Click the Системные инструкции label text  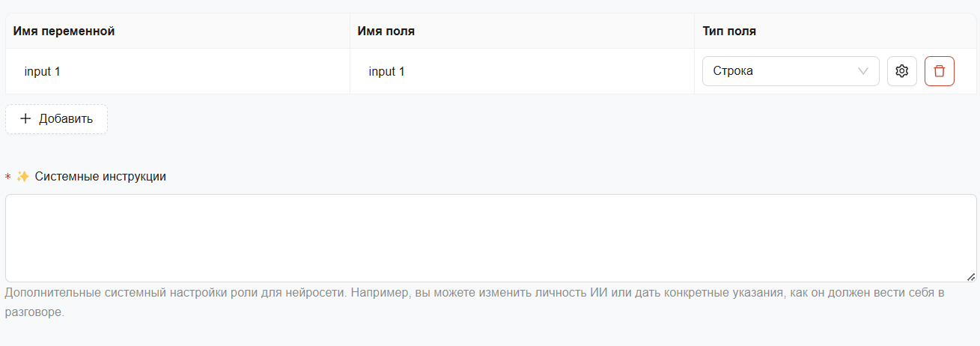[100, 177]
